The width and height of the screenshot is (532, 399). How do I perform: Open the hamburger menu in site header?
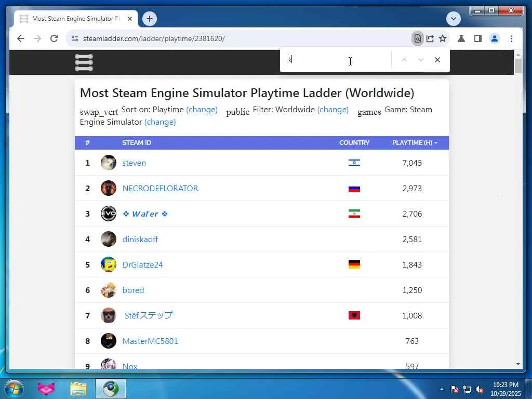point(84,63)
